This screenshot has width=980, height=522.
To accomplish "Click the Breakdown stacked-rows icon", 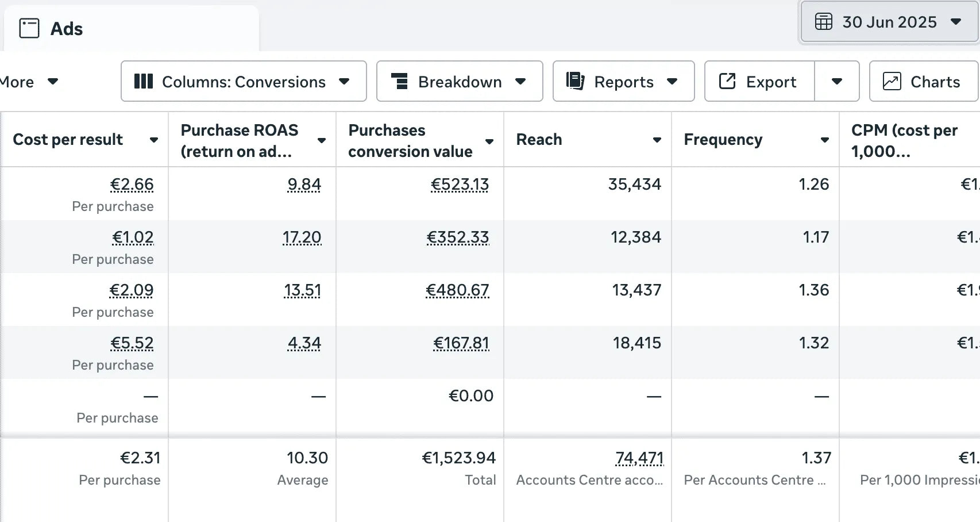I will tap(399, 82).
